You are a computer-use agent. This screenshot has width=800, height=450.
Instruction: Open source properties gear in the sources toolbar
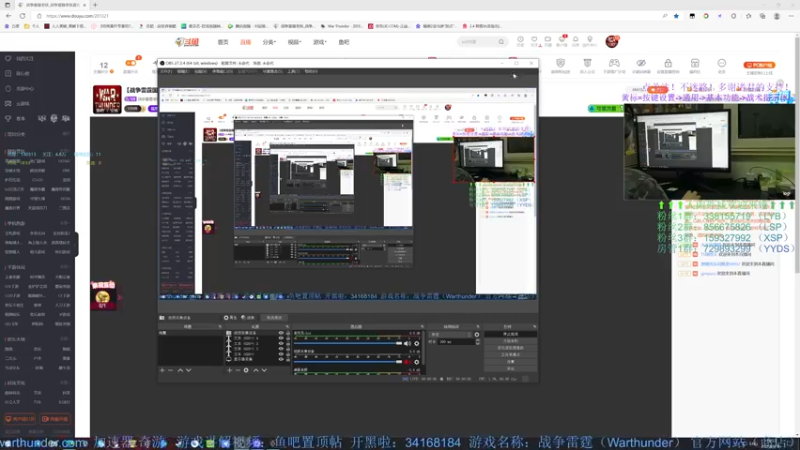point(246,370)
